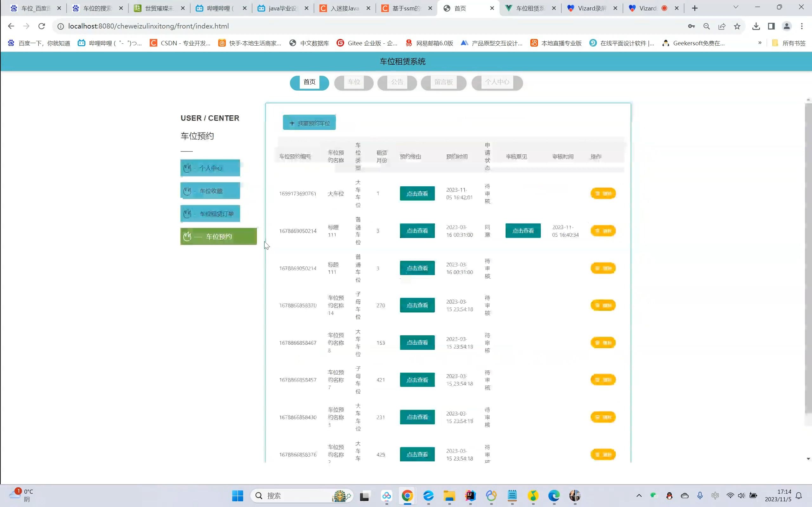Click the bookmark star icon in address bar
This screenshot has width=812, height=507.
coord(737,26)
